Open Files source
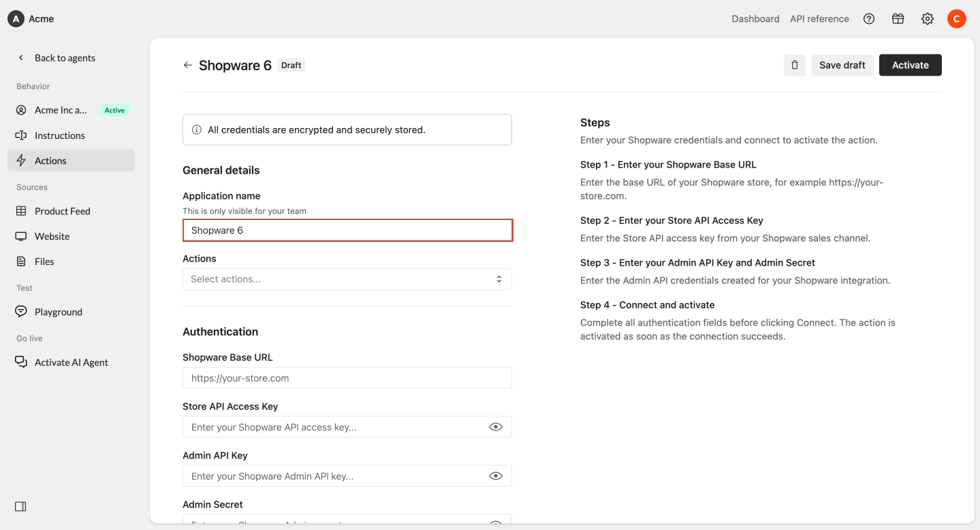The height and width of the screenshot is (530, 980). point(72,262)
